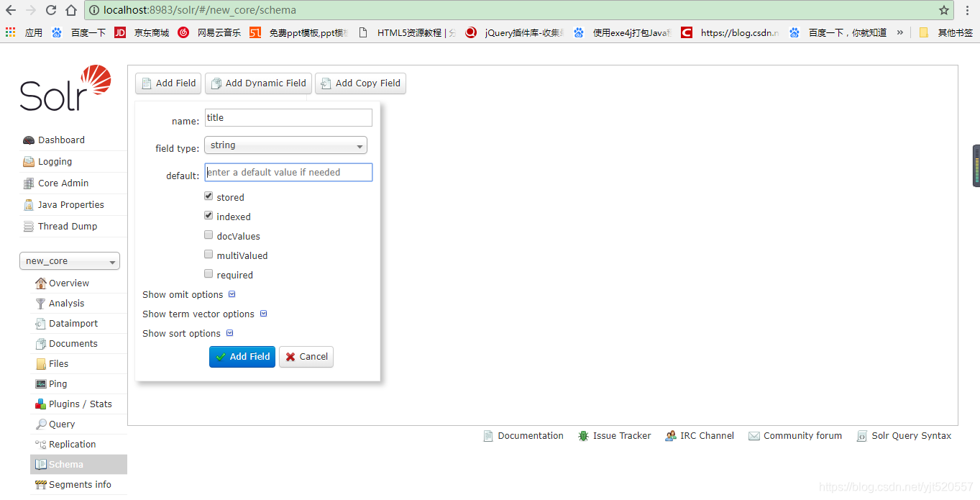Screen dimensions: 980x500
Task: Go to Logging page
Action: point(73,162)
